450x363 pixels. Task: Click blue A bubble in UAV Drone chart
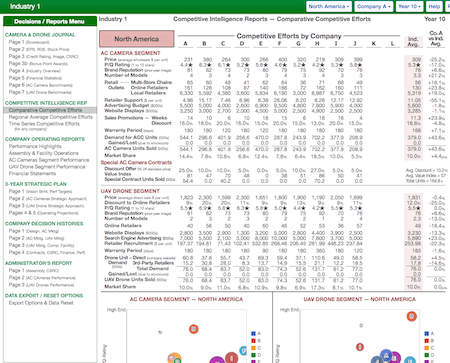pos(386,355)
